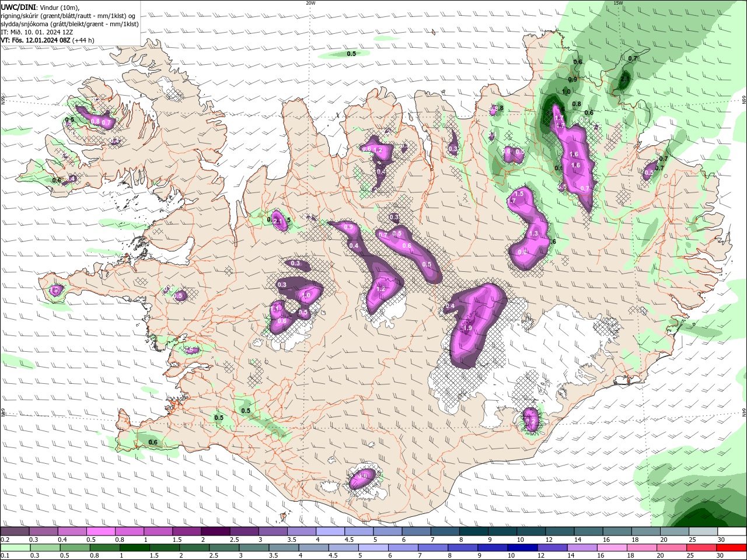Click the UWC/DINI title text
The image size is (747, 560).
coord(19,7)
